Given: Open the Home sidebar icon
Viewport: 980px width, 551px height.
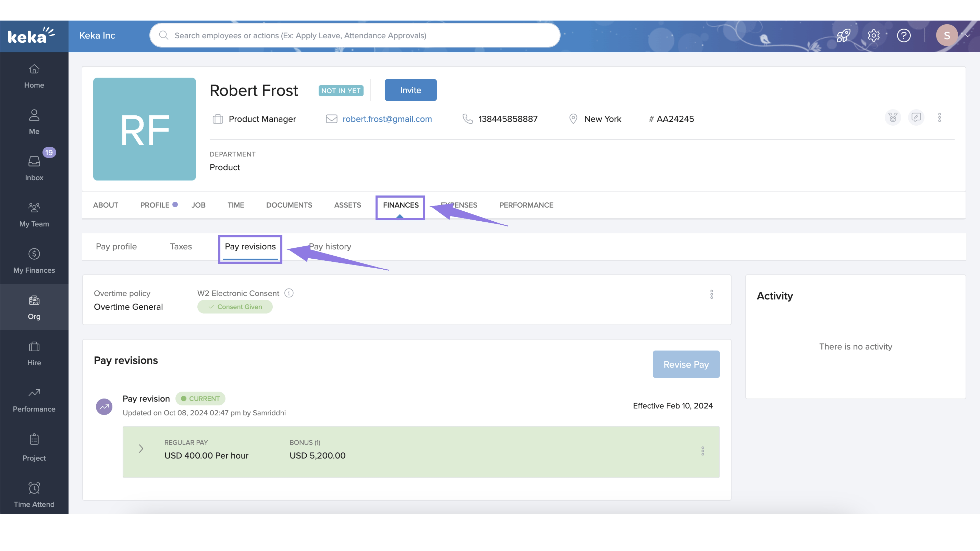Looking at the screenshot, I should coord(34,76).
